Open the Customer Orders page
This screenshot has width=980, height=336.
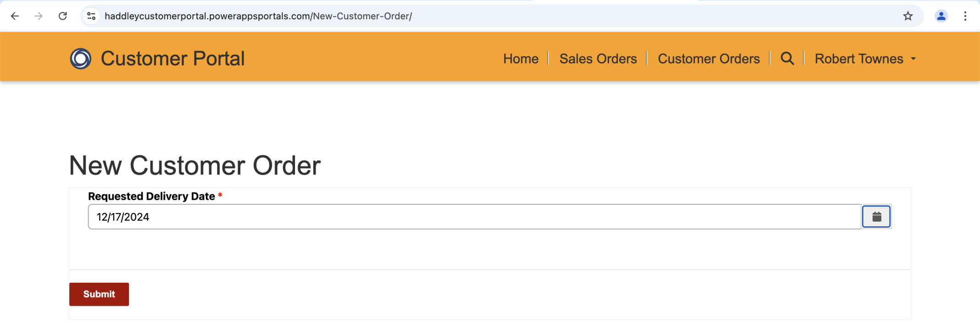(708, 59)
